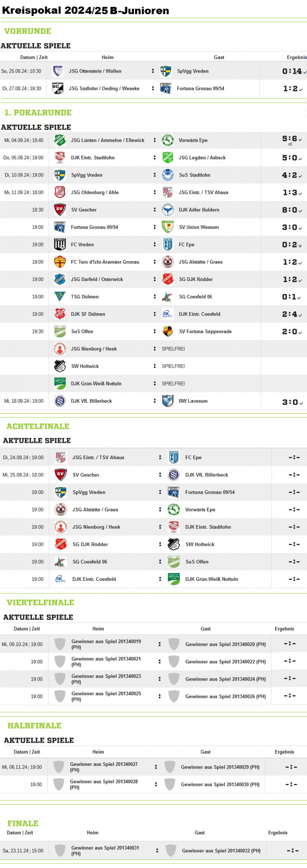Click the Fortuna Gronau 09/54 crest in Vorrunde
The width and height of the screenshot is (307, 868).
pos(166,88)
